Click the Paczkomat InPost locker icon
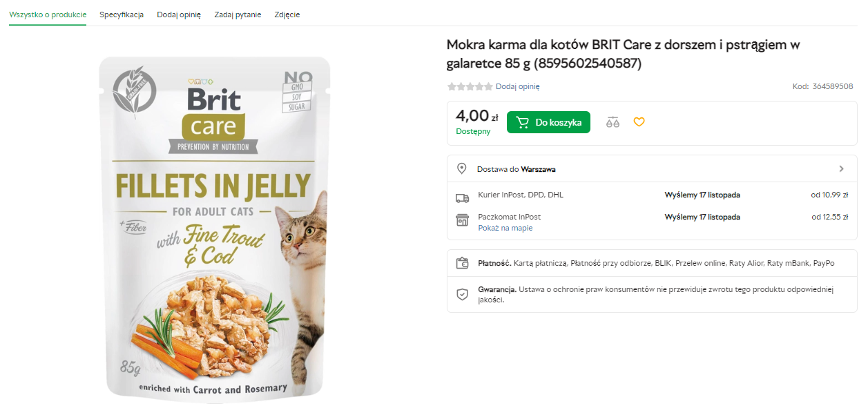 (x=462, y=220)
